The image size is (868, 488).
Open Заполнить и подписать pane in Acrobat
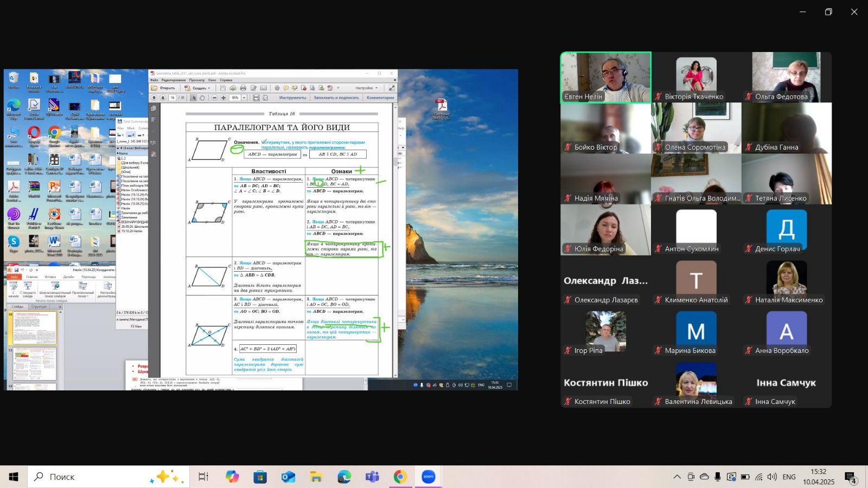(336, 98)
